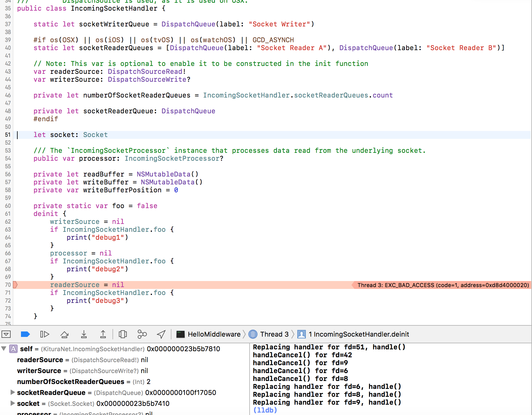Open the Debug Memory Graph tool
532x415 pixels.
(x=142, y=334)
